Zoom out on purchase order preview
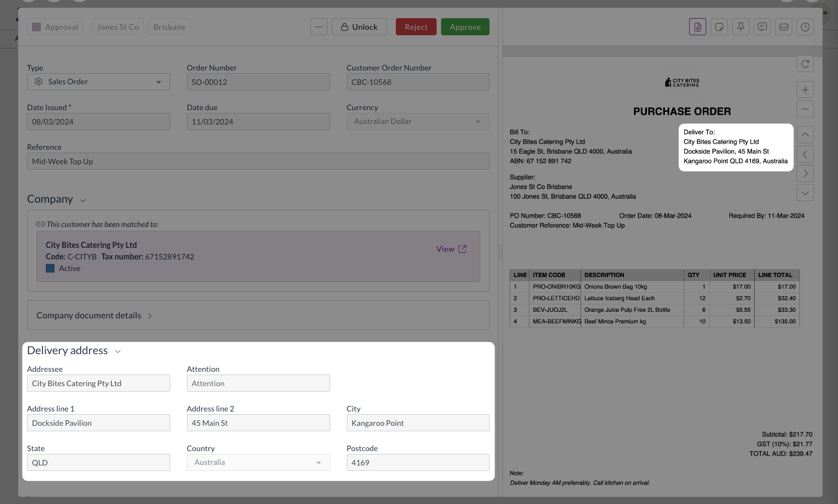 click(x=805, y=109)
